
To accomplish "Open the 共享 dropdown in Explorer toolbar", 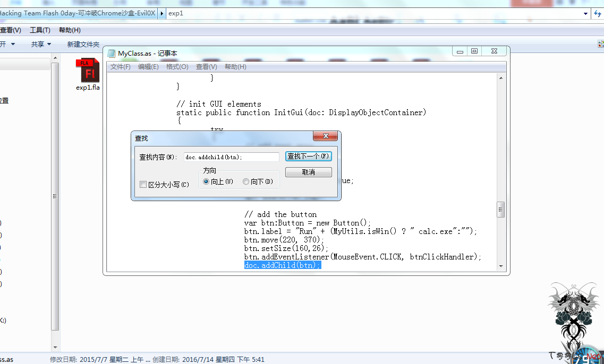I will [41, 44].
